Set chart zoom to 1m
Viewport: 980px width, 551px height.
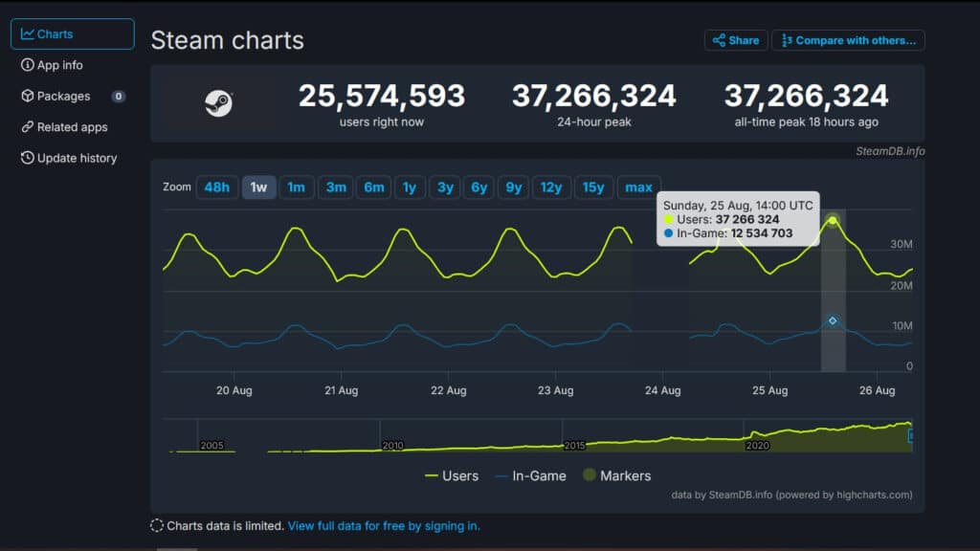pyautogui.click(x=297, y=187)
